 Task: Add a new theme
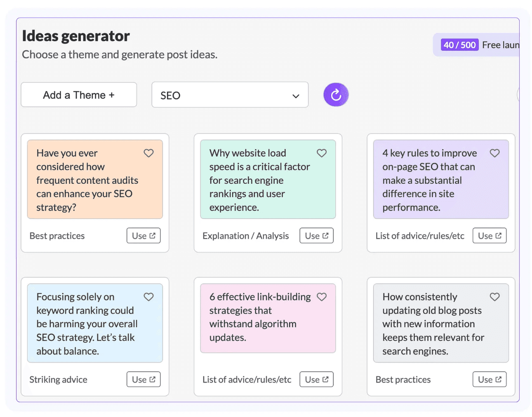pos(79,95)
